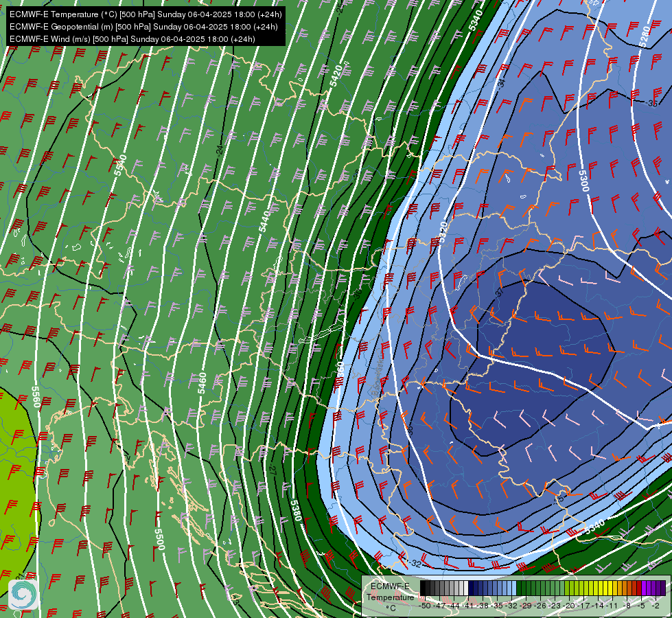Click the 5560 geopotential contour label
Image resolution: width=672 pixels, height=618 pixels.
[36, 397]
